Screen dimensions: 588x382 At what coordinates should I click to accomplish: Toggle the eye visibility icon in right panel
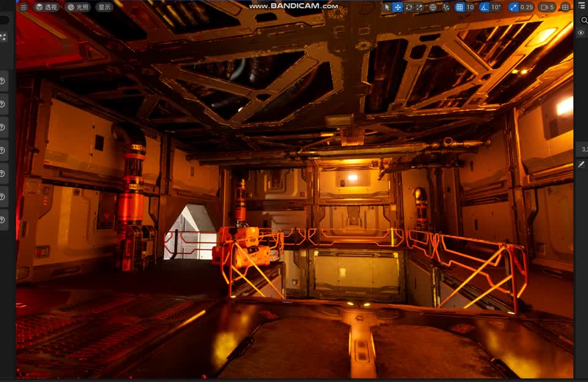[581, 33]
